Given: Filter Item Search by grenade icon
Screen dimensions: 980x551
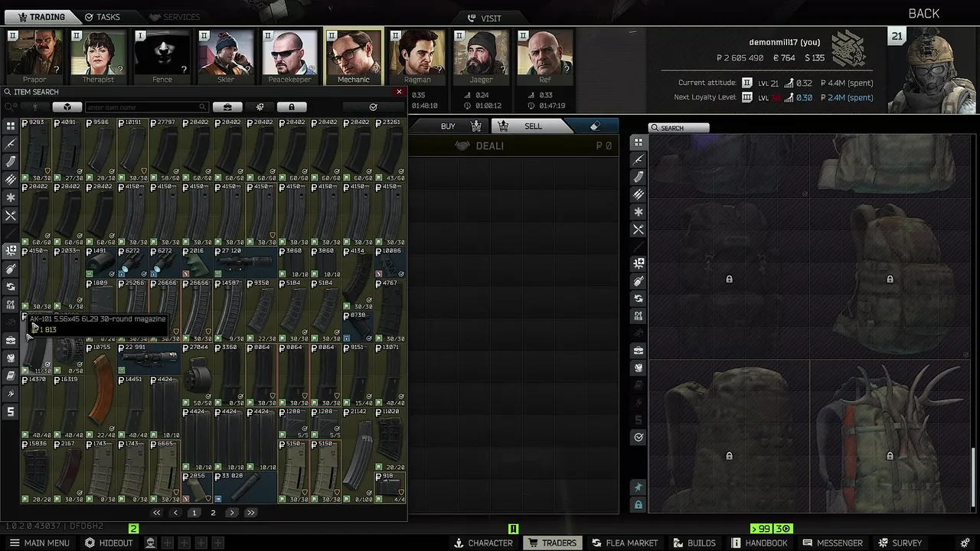Looking at the screenshot, I should [x=11, y=269].
